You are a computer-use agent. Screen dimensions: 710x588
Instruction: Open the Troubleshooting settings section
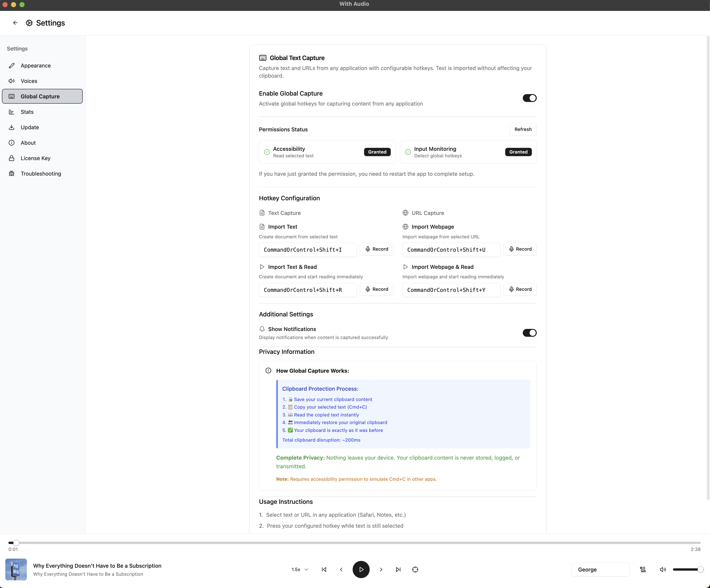pos(41,173)
